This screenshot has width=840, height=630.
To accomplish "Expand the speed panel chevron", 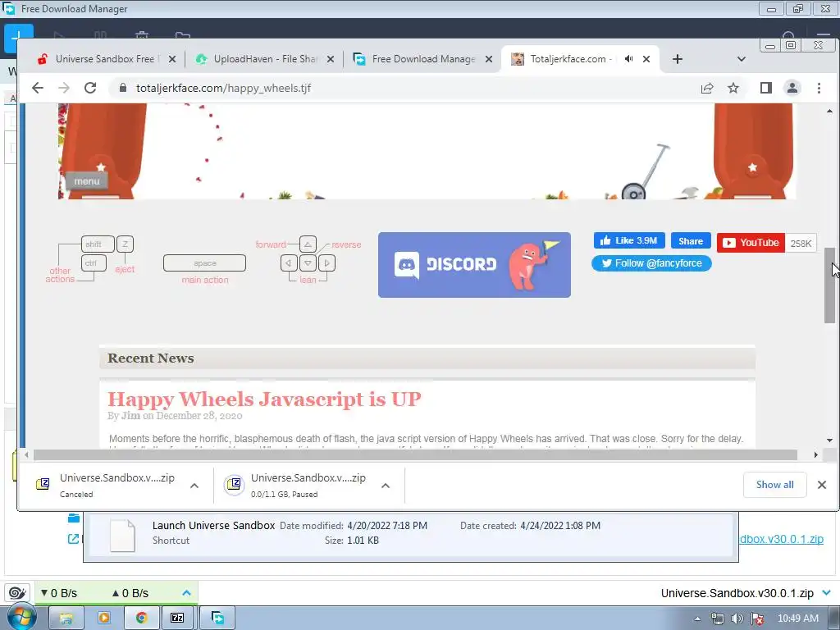I will (186, 593).
